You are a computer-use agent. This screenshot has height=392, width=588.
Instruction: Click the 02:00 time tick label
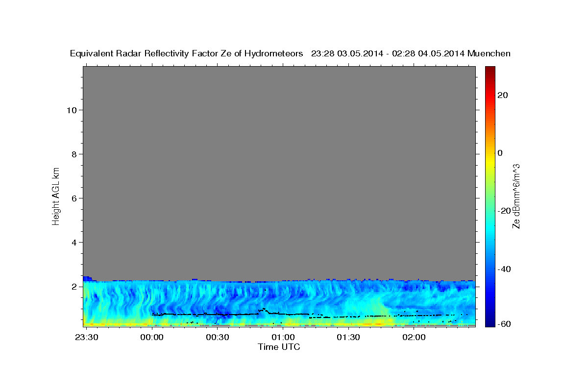(x=414, y=338)
